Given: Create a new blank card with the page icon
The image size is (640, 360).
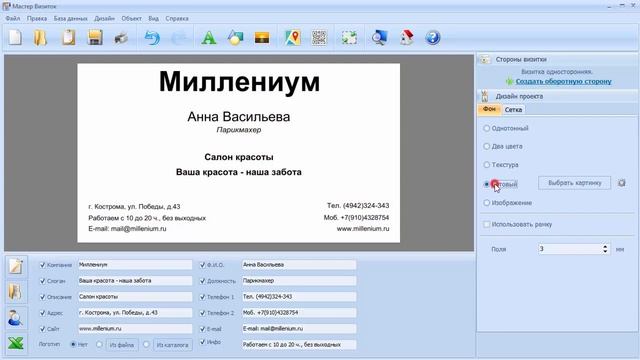Looking at the screenshot, I should click(x=15, y=38).
